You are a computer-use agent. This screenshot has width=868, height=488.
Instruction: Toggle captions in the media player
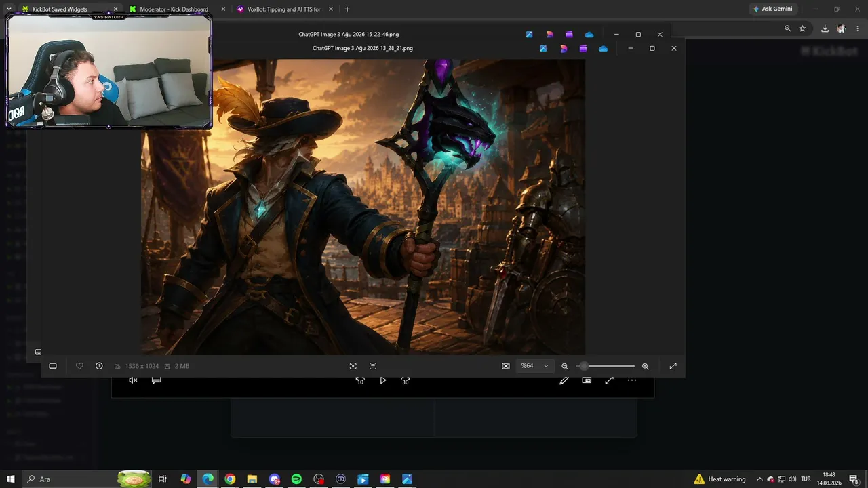click(157, 380)
